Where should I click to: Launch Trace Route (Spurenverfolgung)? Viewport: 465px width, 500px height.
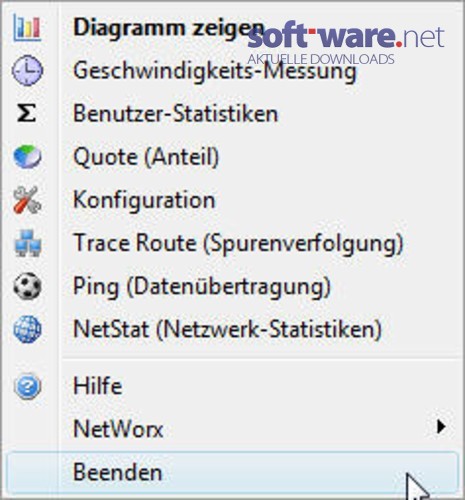[232, 243]
